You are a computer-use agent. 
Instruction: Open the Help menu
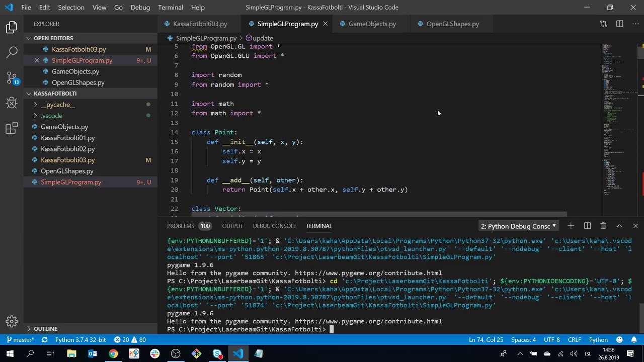coord(198,8)
